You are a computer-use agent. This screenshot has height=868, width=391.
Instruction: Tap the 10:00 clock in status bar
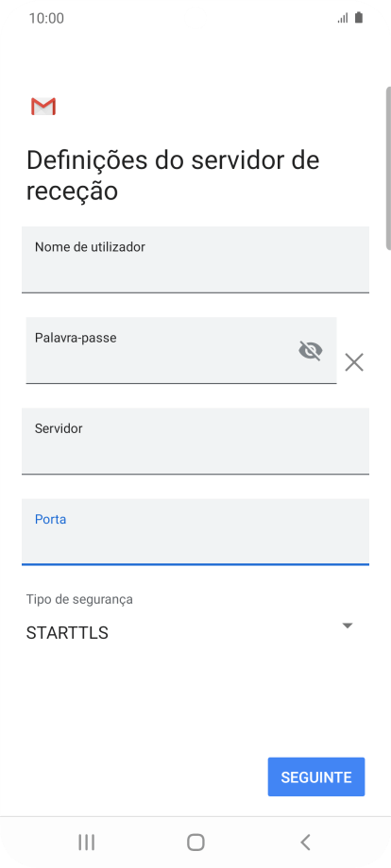(46, 18)
